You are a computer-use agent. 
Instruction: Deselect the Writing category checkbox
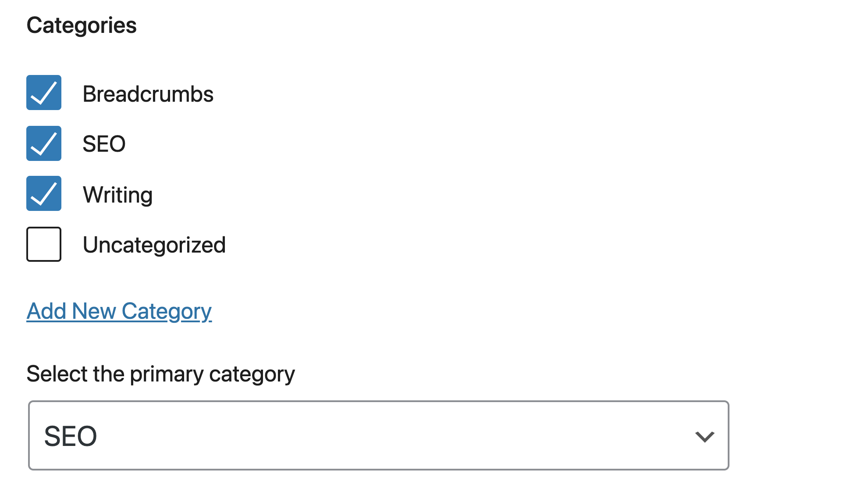44,193
